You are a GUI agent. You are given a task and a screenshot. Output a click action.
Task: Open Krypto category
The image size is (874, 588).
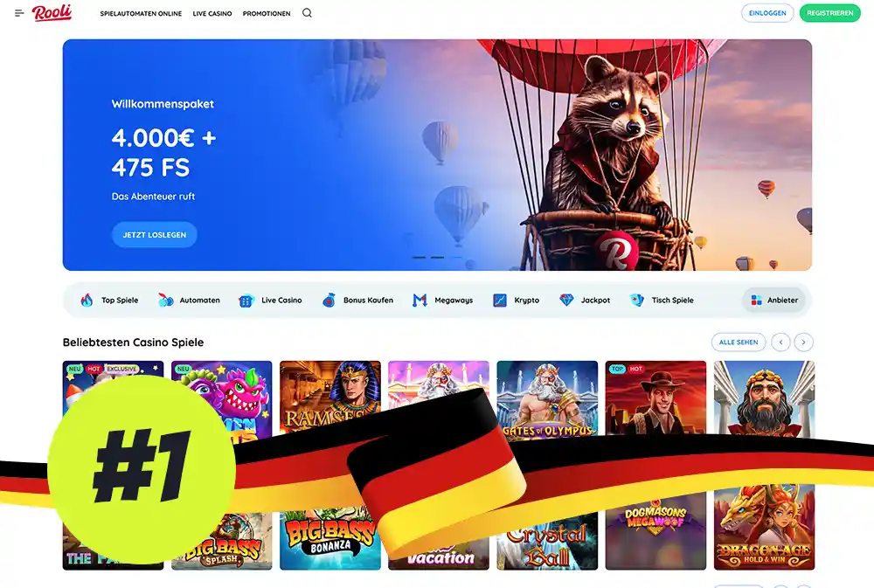pos(517,300)
